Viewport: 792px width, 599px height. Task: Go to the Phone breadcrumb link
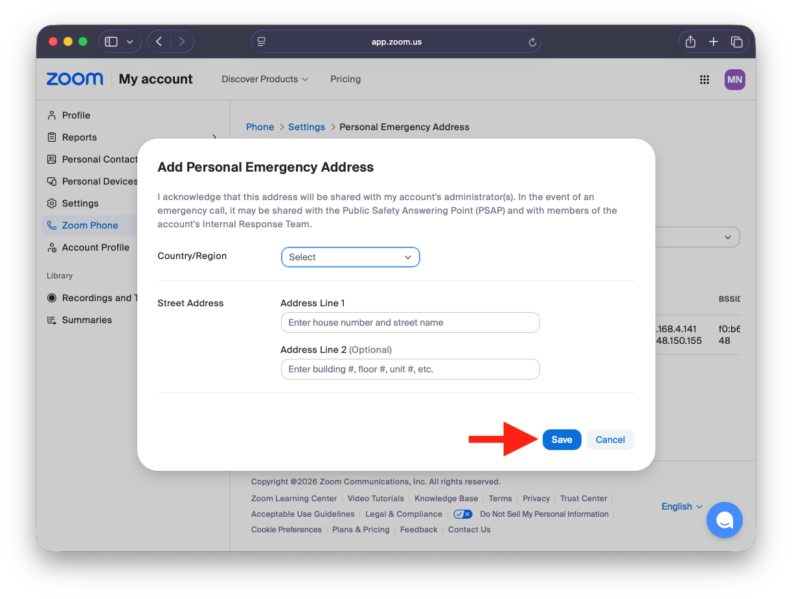tap(260, 127)
